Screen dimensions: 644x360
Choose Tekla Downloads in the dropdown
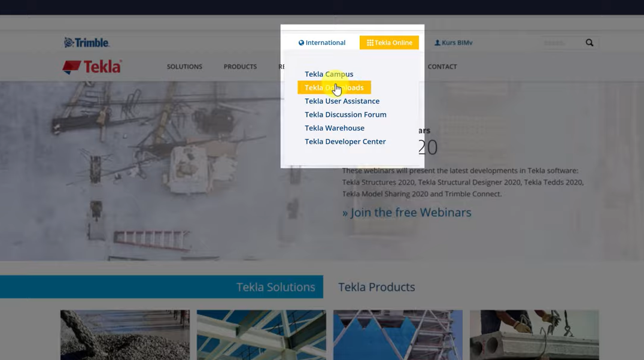pyautogui.click(x=334, y=87)
